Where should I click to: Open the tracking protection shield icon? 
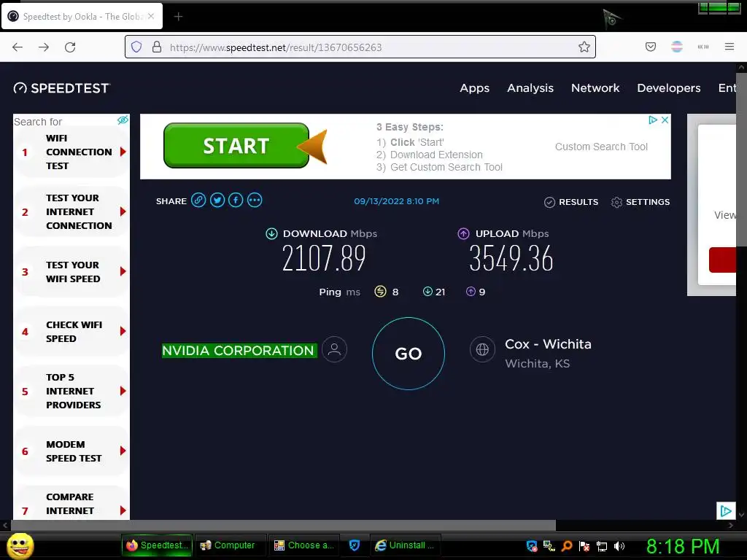coord(136,47)
